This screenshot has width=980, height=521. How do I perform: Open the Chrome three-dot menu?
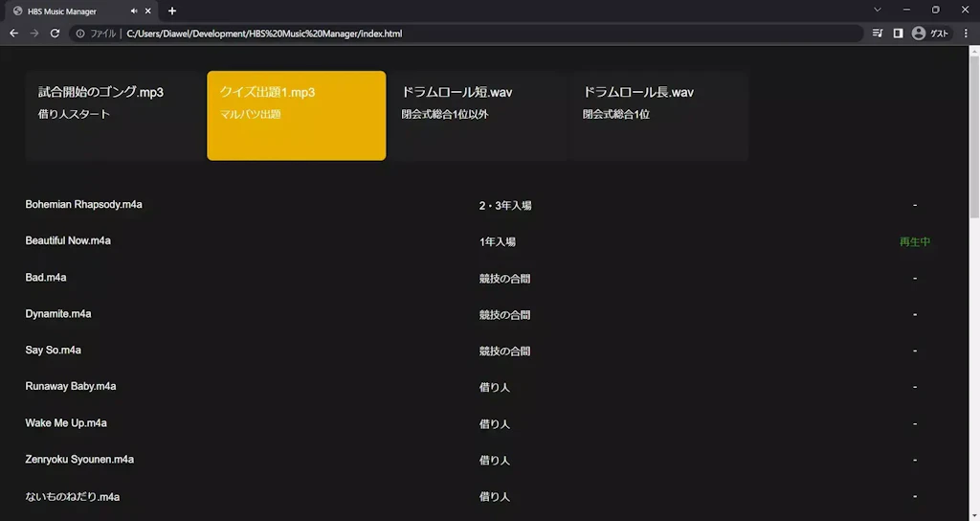click(x=966, y=34)
